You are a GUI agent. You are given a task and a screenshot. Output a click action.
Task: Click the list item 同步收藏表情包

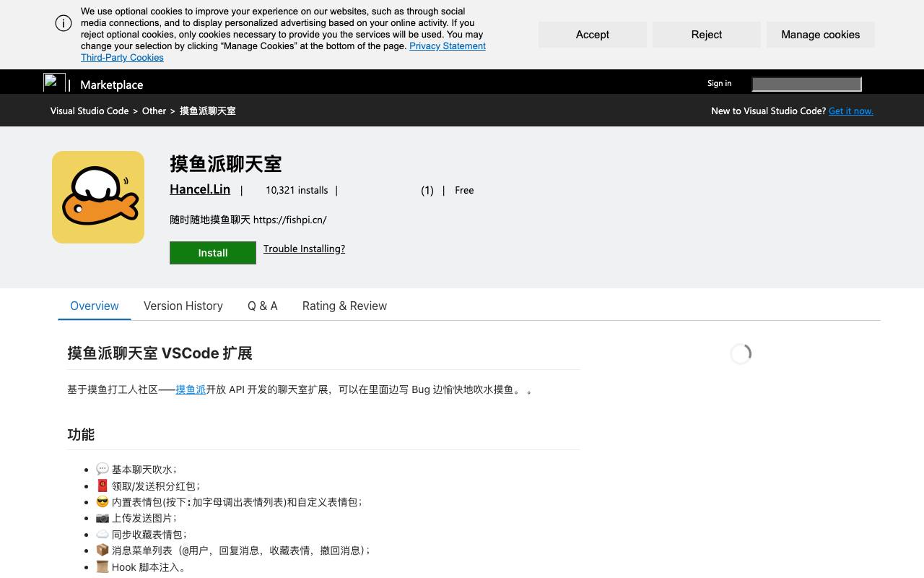141,535
